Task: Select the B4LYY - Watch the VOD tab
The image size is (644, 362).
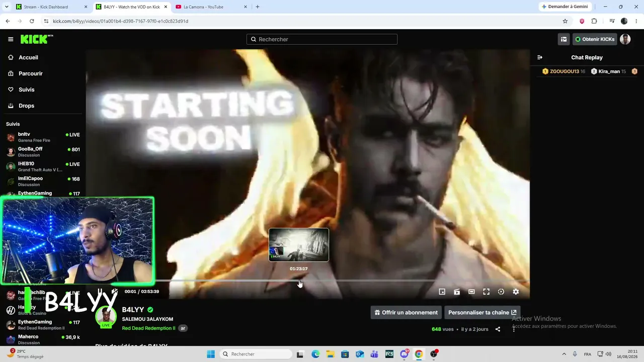Action: point(131,7)
